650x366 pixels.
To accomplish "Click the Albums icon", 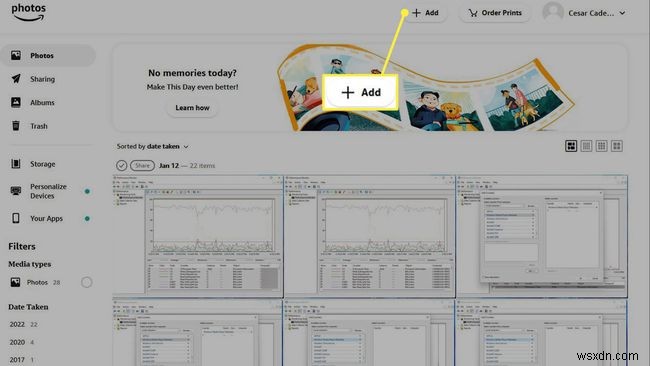I will 16,102.
